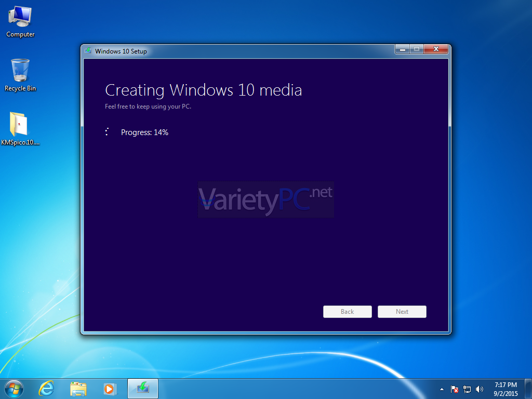Close the Windows 10 Setup window
Image resolution: width=532 pixels, height=399 pixels.
point(435,49)
